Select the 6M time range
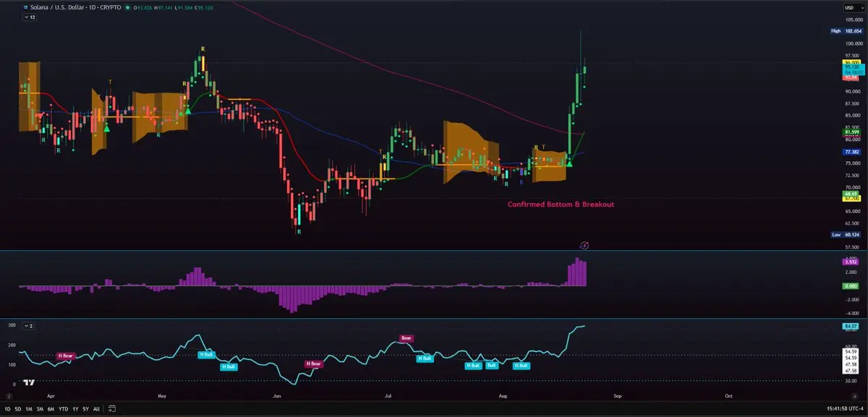 point(51,408)
